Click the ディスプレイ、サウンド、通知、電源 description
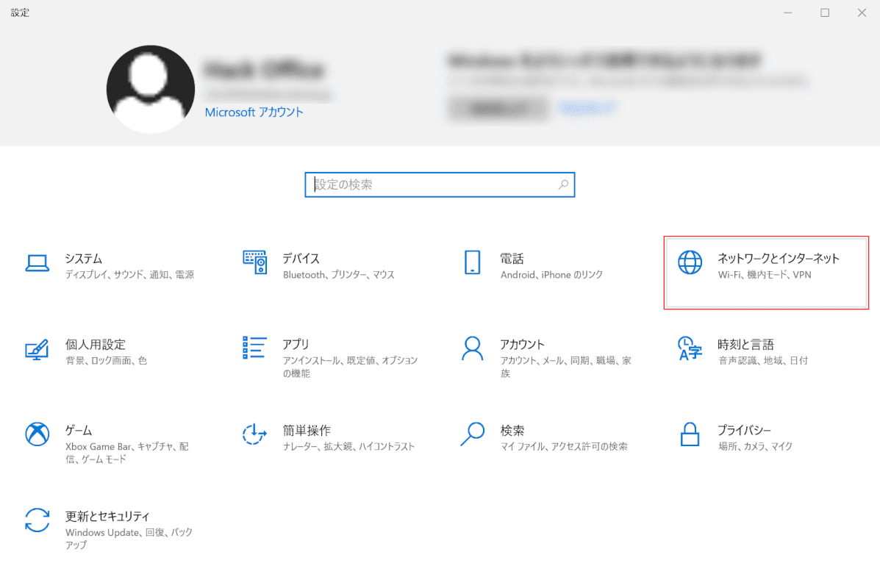 pos(129,275)
